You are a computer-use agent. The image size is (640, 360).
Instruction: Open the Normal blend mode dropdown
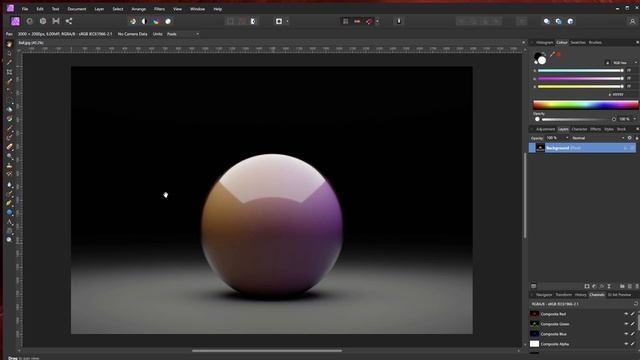598,138
